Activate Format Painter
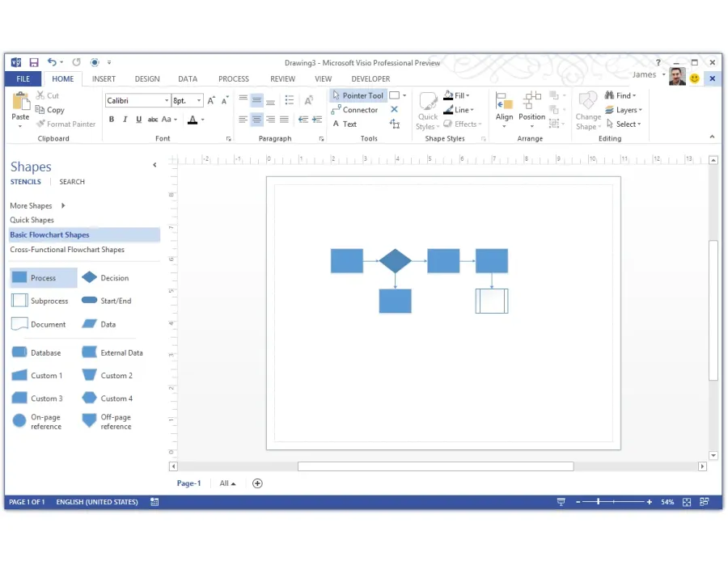This screenshot has width=728, height=565. 66,124
